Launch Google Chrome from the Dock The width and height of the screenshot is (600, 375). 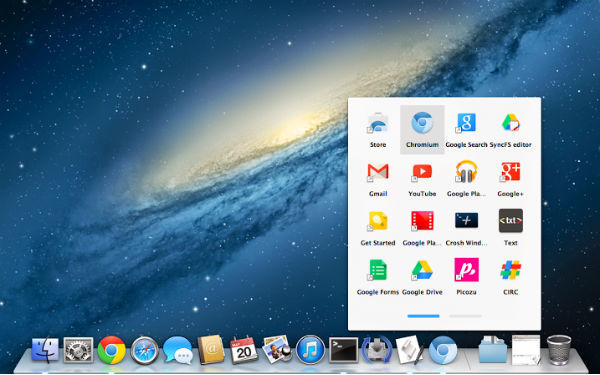point(111,350)
